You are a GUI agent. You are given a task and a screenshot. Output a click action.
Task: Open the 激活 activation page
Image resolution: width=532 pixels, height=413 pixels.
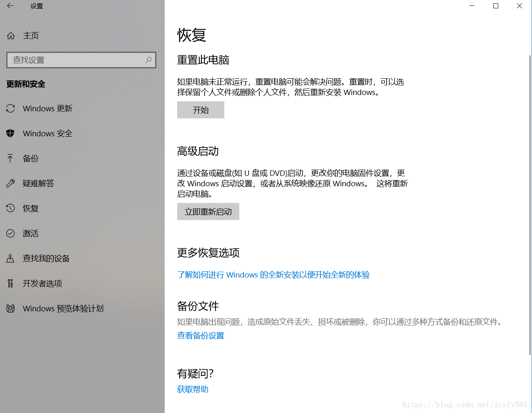(x=30, y=233)
